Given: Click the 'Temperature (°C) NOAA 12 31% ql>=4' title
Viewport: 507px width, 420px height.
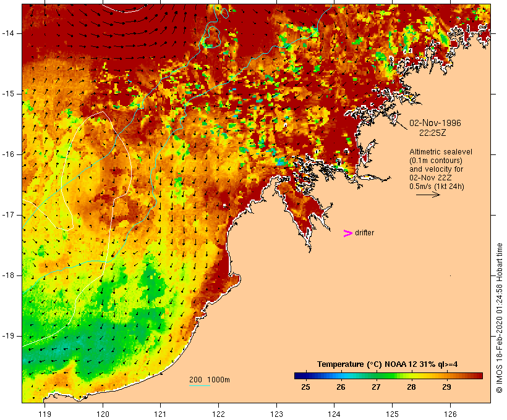Looking at the screenshot, I should tap(388, 364).
